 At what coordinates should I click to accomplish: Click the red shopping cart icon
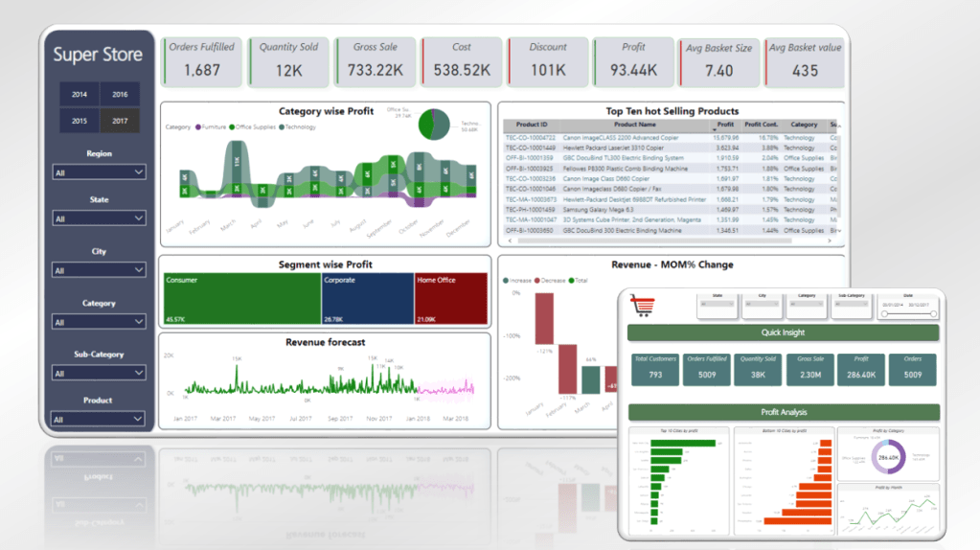[x=640, y=307]
